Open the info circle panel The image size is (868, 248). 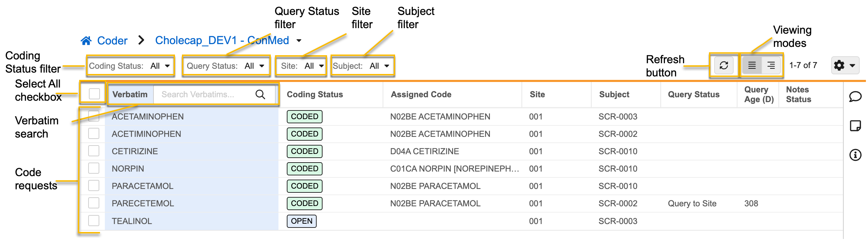click(855, 155)
